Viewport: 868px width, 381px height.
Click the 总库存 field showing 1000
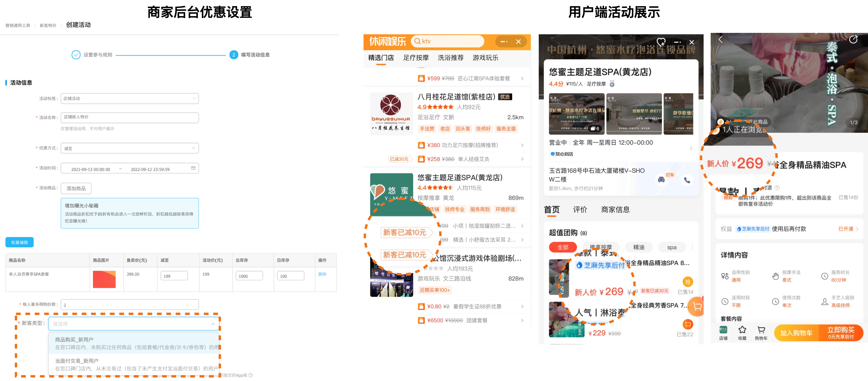click(x=249, y=276)
